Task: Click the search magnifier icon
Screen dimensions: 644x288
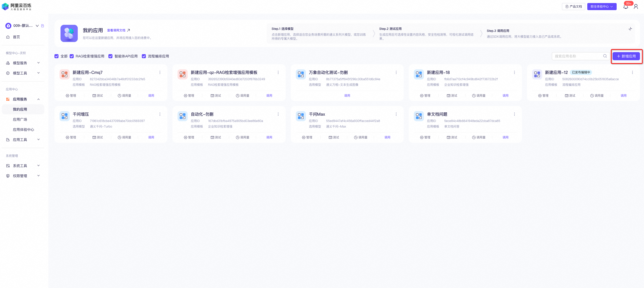Action: 605,56
